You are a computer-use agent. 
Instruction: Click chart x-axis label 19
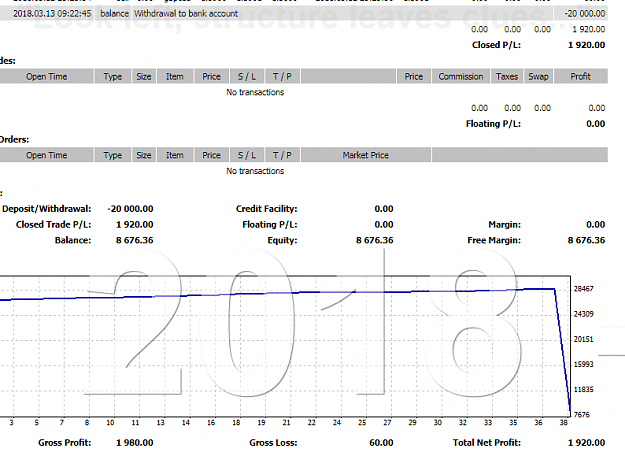coord(261,423)
